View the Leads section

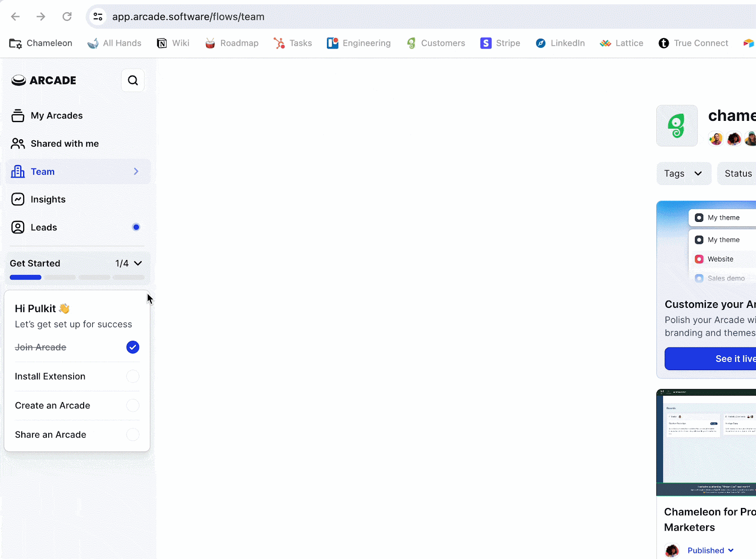coord(43,227)
